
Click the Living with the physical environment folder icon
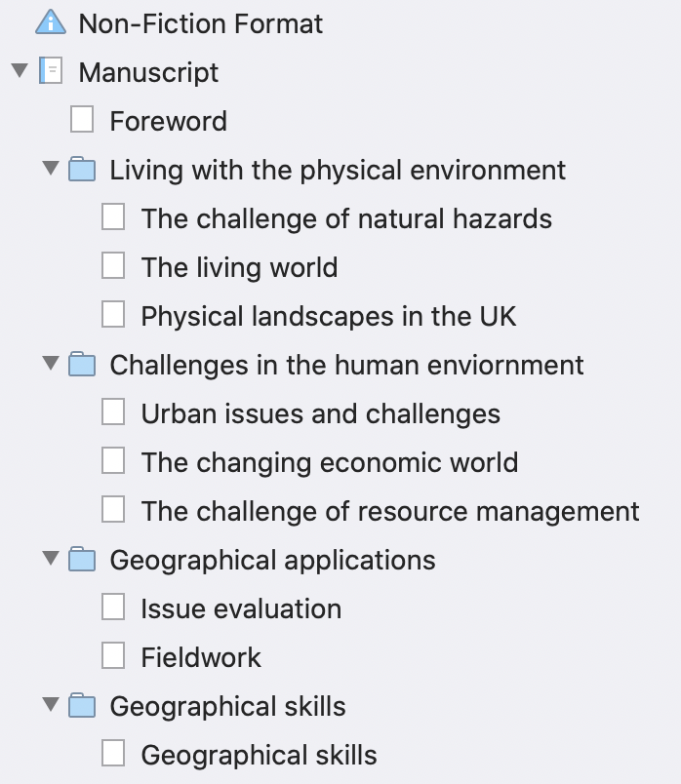[x=82, y=169]
